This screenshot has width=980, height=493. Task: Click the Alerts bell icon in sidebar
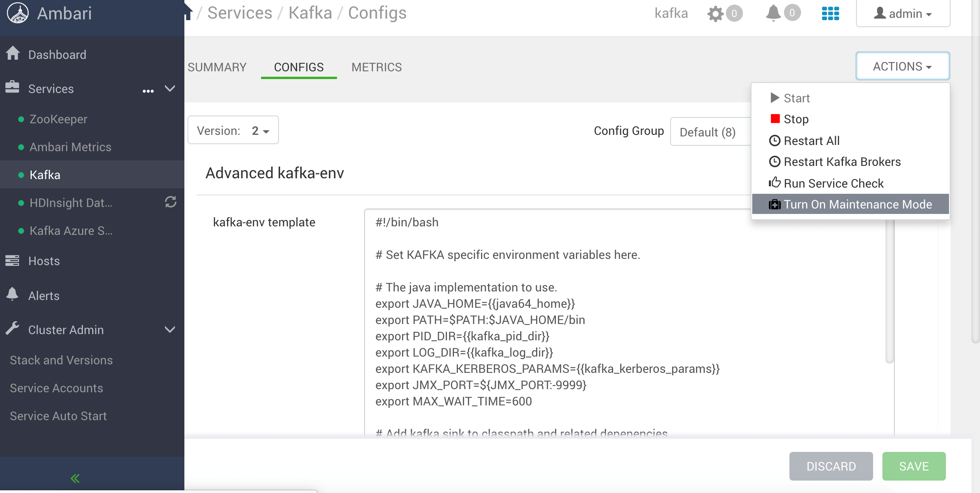pyautogui.click(x=12, y=294)
